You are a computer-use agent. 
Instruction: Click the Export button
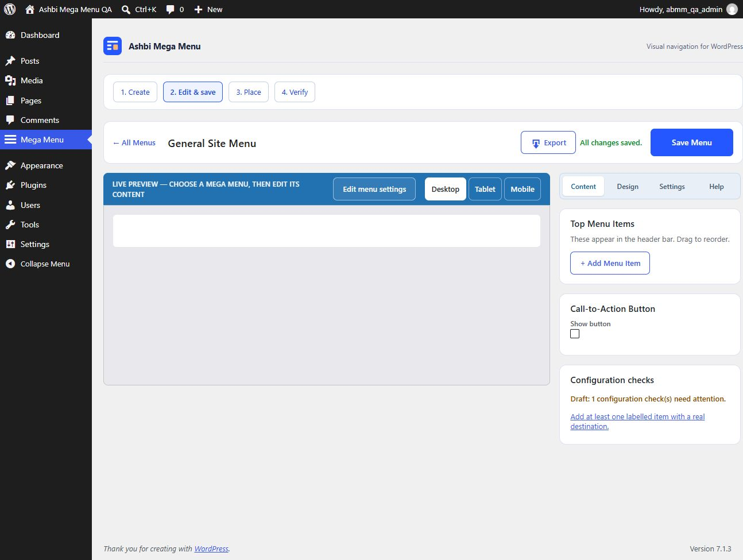(548, 142)
